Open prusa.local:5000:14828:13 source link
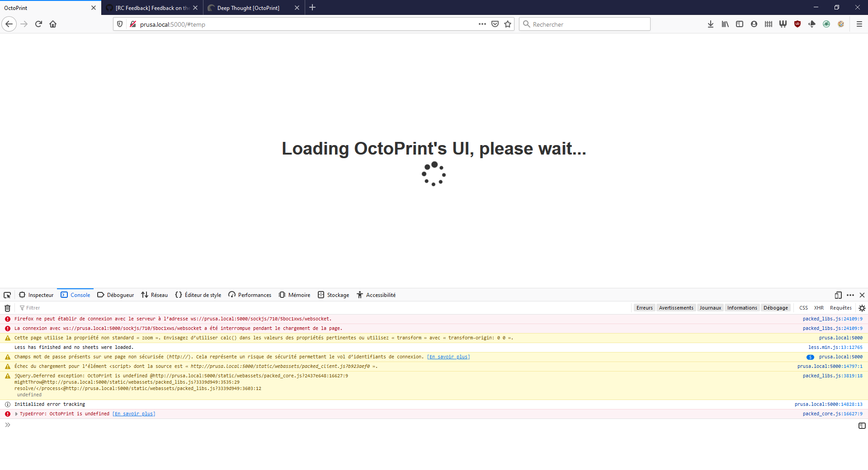This screenshot has width=868, height=470. (x=829, y=404)
